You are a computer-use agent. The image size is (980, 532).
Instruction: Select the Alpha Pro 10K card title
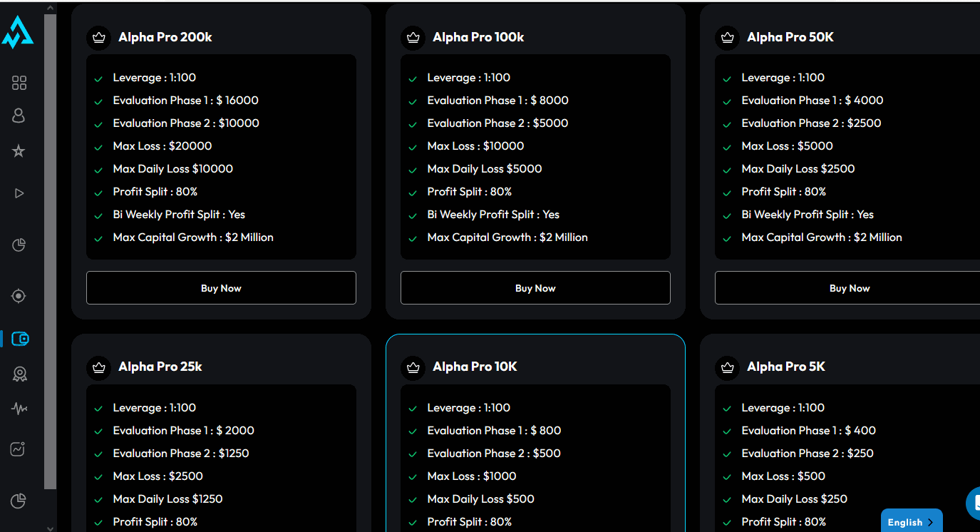(x=475, y=367)
